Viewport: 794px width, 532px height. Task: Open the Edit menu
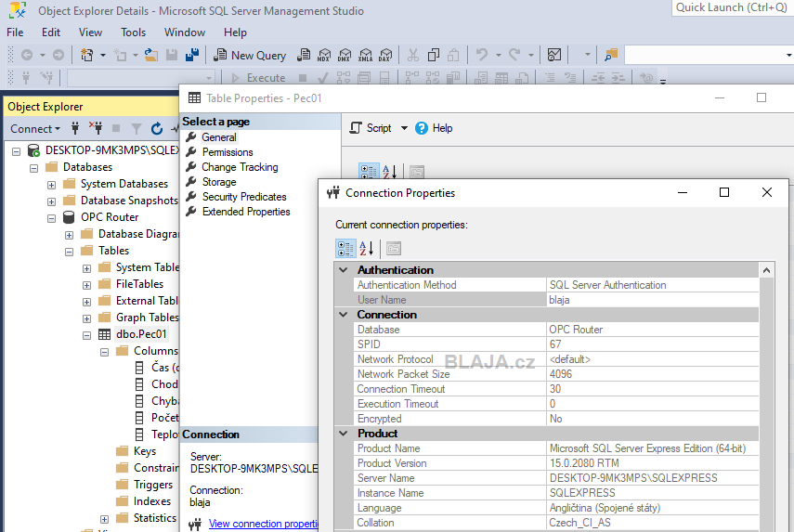(51, 32)
